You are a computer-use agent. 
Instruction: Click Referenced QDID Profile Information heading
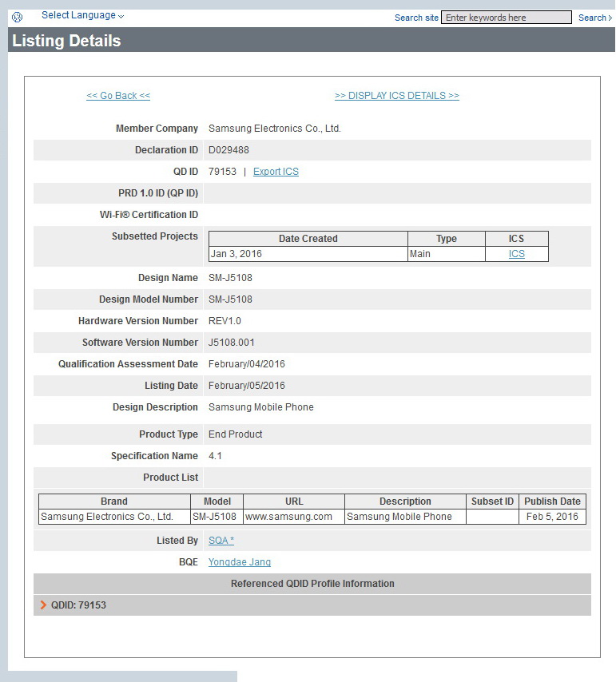click(312, 584)
